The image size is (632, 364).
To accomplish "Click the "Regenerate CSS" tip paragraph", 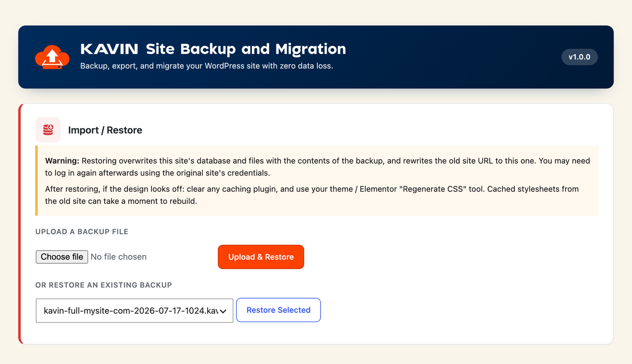I will pos(312,195).
